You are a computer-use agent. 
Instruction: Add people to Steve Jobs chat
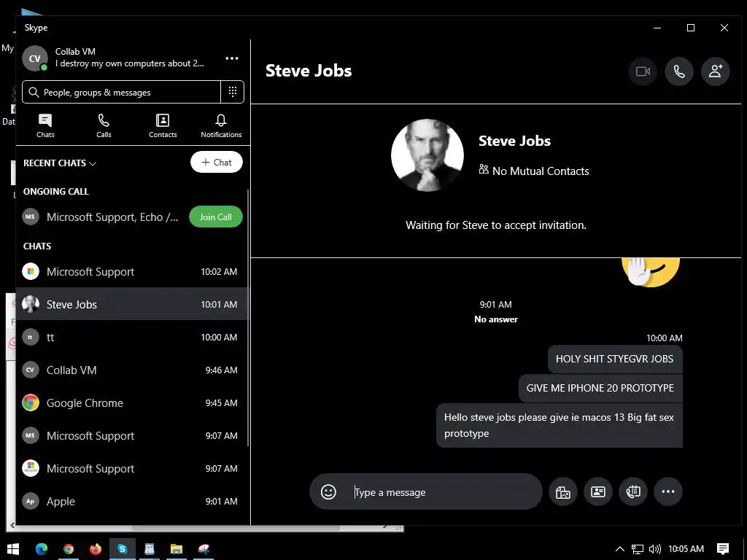(715, 71)
